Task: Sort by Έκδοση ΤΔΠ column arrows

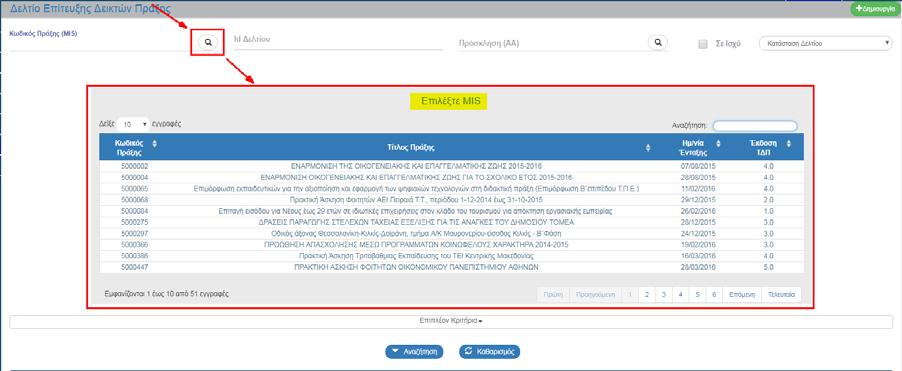Action: point(788,143)
